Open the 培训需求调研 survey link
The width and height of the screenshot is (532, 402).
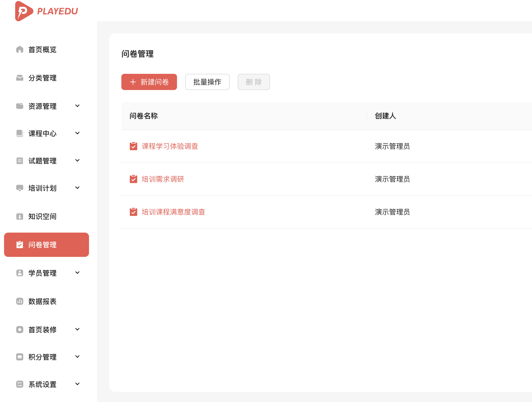pos(163,179)
